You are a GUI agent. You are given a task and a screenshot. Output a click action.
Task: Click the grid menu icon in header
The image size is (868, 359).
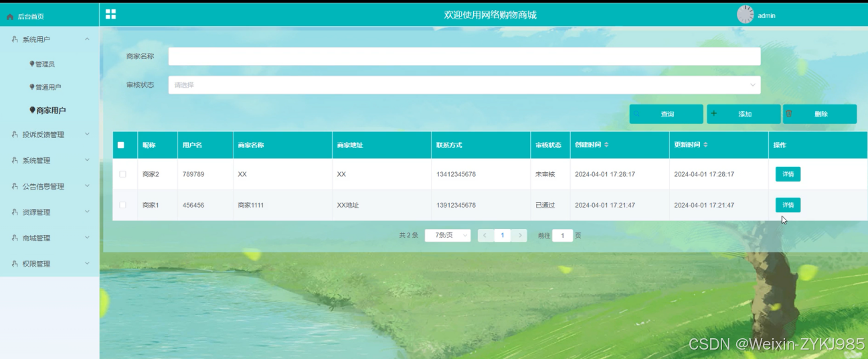click(110, 14)
